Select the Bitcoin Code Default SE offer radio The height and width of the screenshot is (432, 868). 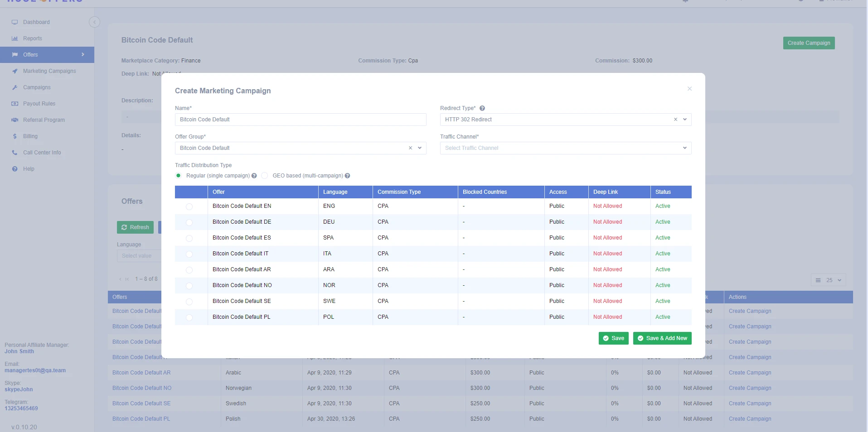(x=189, y=302)
